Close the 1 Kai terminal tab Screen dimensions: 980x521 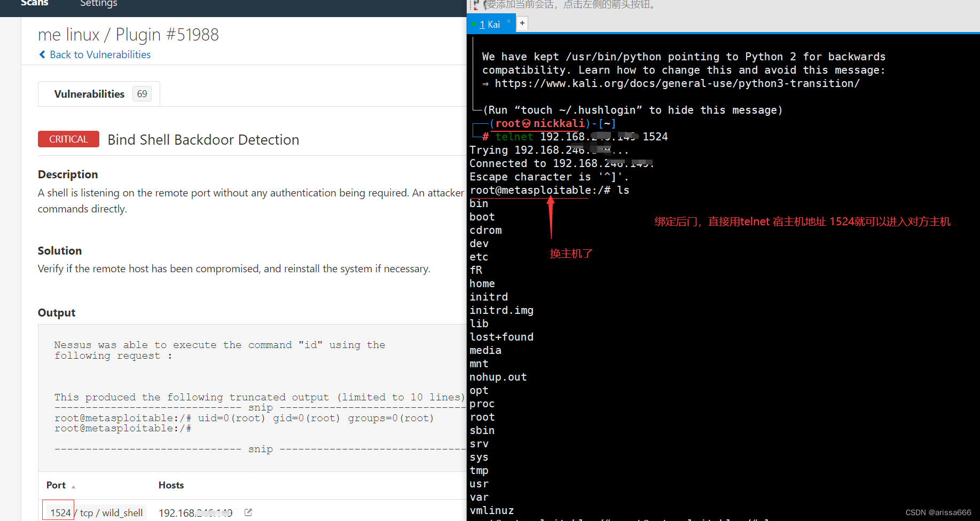click(508, 21)
